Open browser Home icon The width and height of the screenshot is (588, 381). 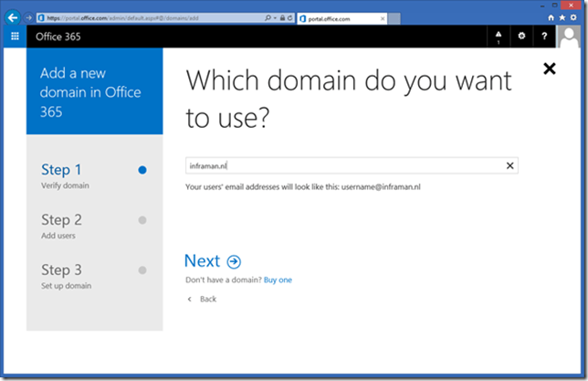coord(551,17)
